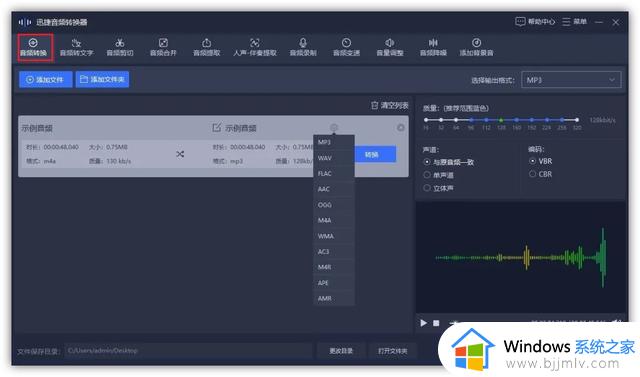Viewport: 640px width, 377px height.
Task: Click the format settings gear icon above list
Action: (334, 127)
